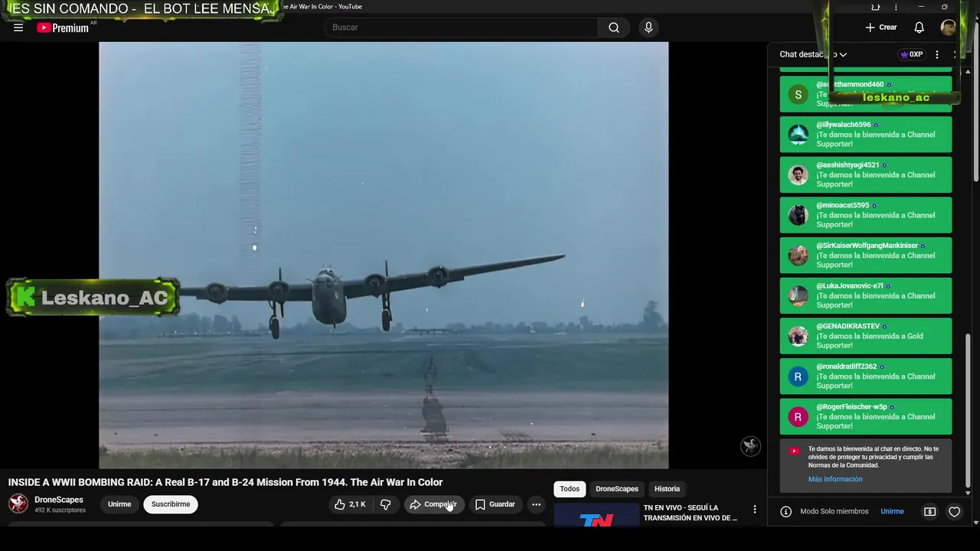Click username @RogerFleischer-w5p in chat
Image resolution: width=980 pixels, height=551 pixels.
click(851, 407)
